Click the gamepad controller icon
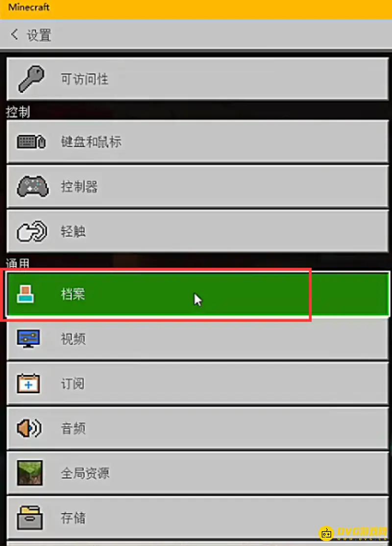This screenshot has width=392, height=546. point(32,186)
